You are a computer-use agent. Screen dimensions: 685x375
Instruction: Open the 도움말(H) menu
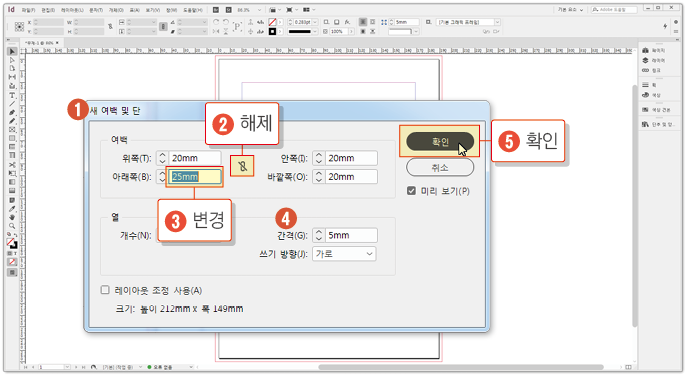tap(192, 10)
